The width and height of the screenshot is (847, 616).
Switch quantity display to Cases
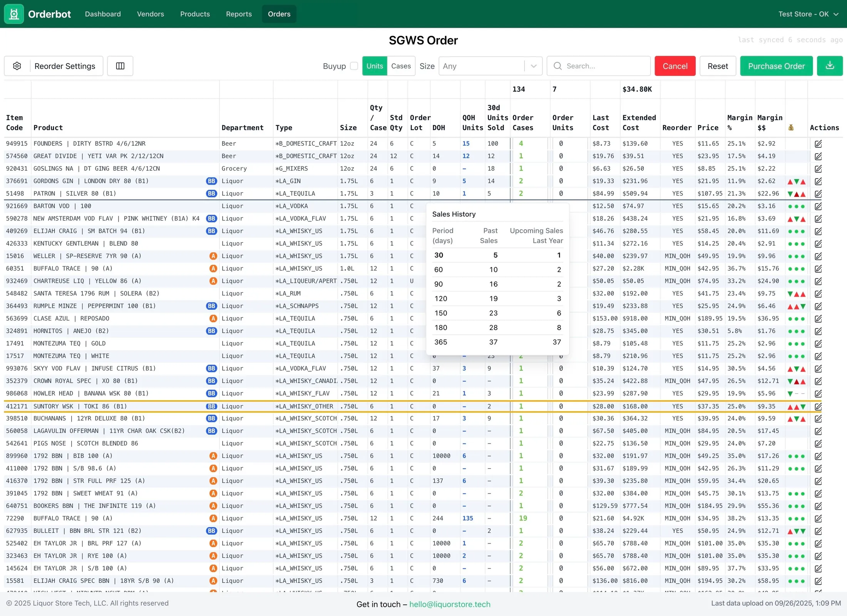pyautogui.click(x=401, y=66)
